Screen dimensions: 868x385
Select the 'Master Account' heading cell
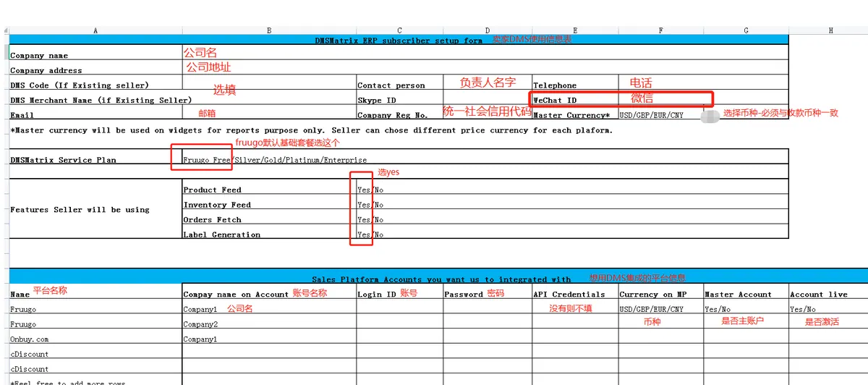click(x=746, y=291)
